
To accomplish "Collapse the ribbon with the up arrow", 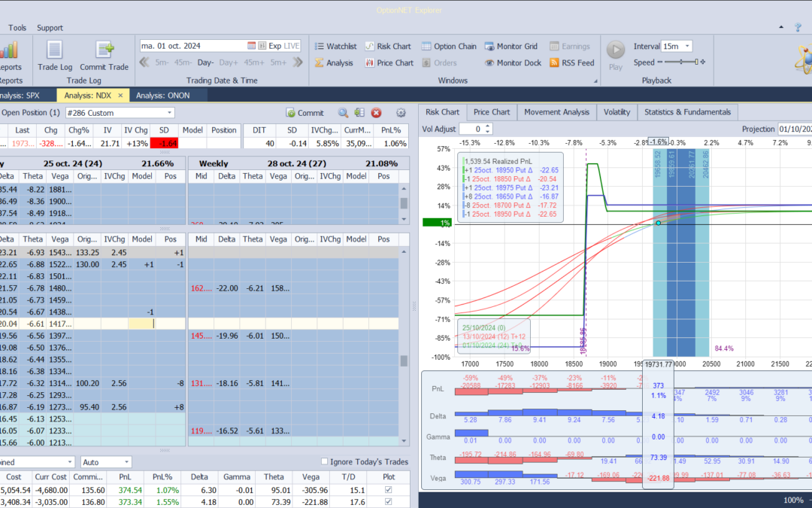I will 781,27.
